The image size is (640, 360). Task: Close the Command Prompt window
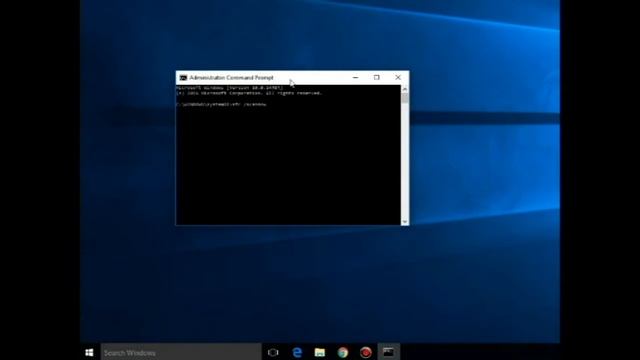click(x=398, y=78)
